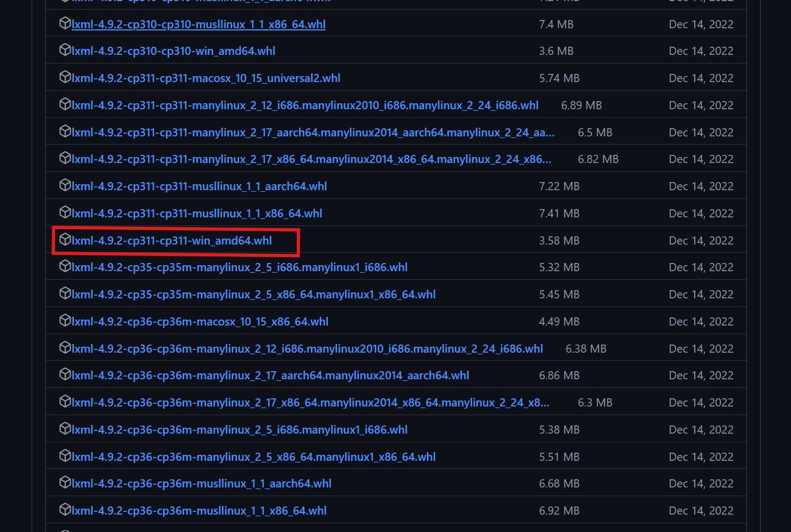Viewport: 791px width, 532px height.
Task: Click the 5.51 MB size value
Action: 559,457
